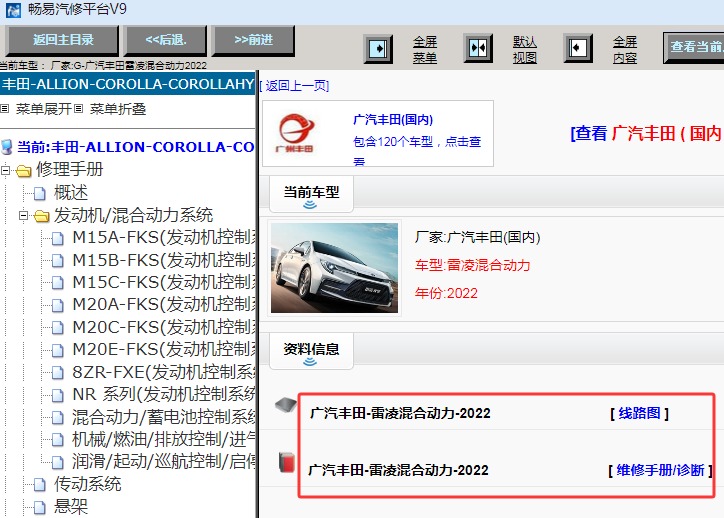
Task: Click the gray wiring diagram book icon
Action: 286,405
